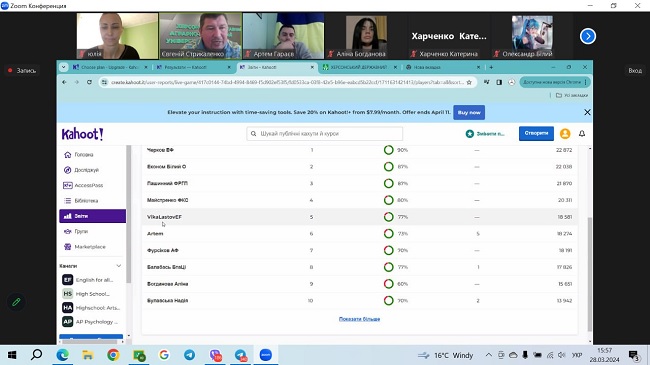The height and width of the screenshot is (365, 650).
Task: Open File Explorer from the taskbar
Action: (87, 355)
